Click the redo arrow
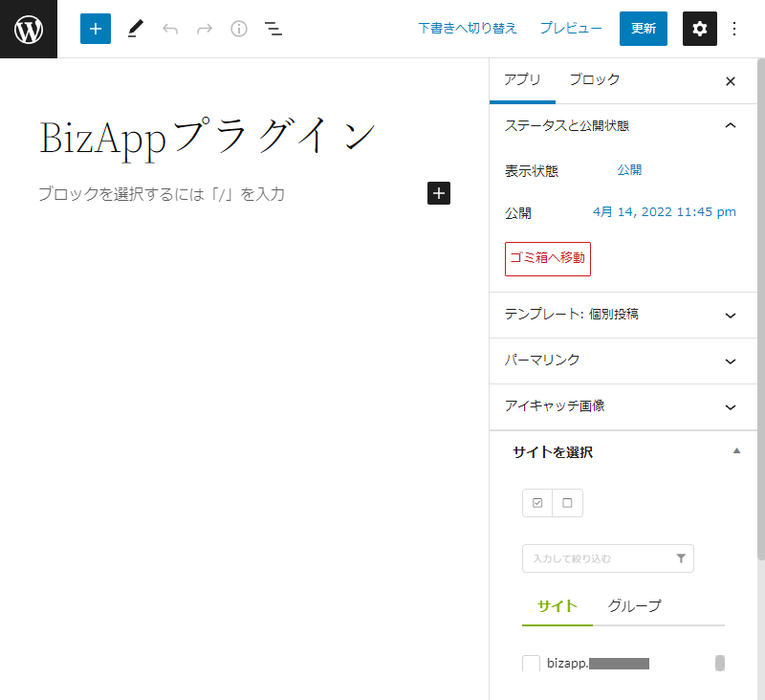Screen dimensions: 765x700 click(205, 29)
